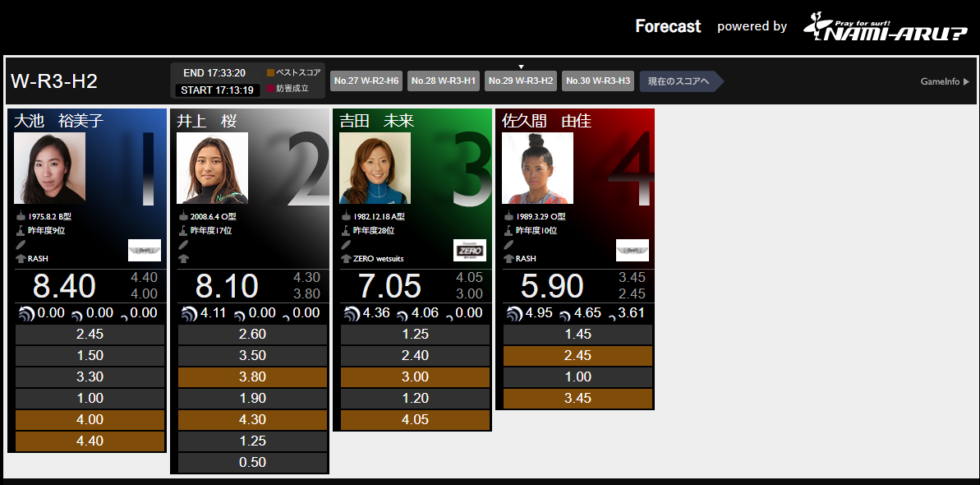Screen dimensions: 980x485
Task: Click the START 17:13:19 time display
Action: pyautogui.click(x=216, y=89)
